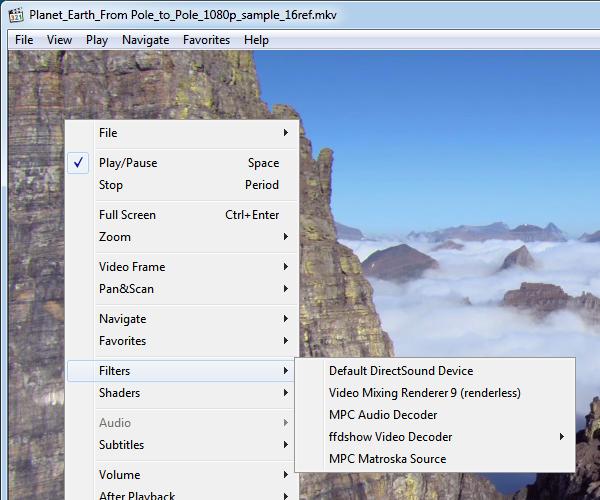Image resolution: width=600 pixels, height=500 pixels.
Task: Open the Favorites menu in menu bar
Action: 206,40
